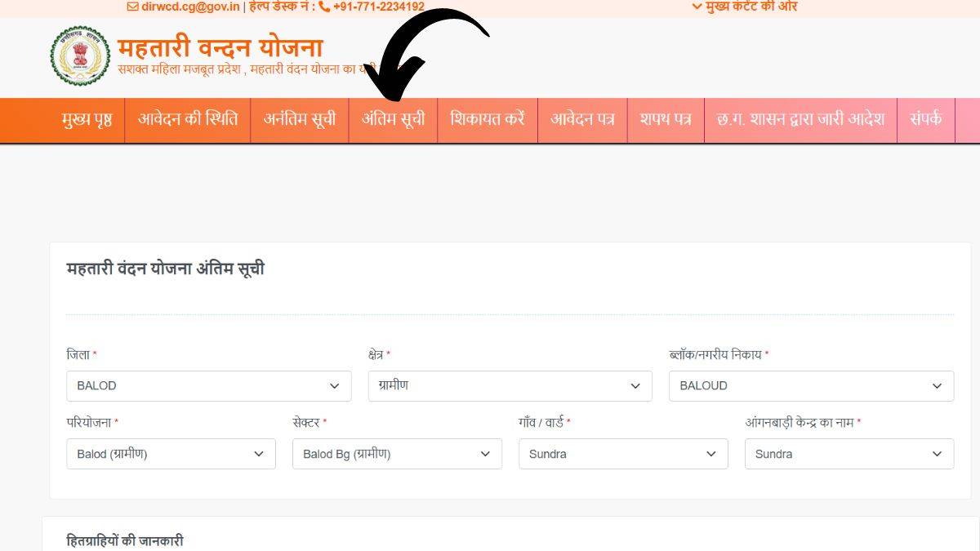Select शपथ पत्र from the menu
This screenshot has height=551, width=980.
[x=666, y=120]
